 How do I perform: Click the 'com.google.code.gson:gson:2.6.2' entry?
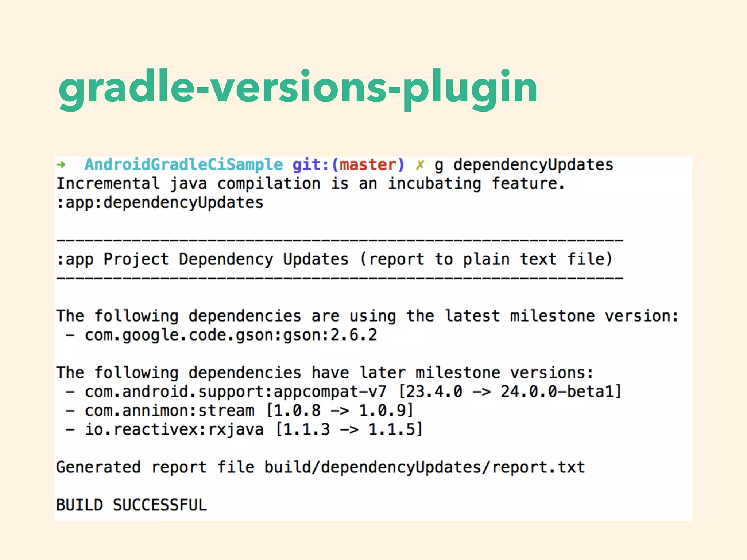pyautogui.click(x=231, y=335)
